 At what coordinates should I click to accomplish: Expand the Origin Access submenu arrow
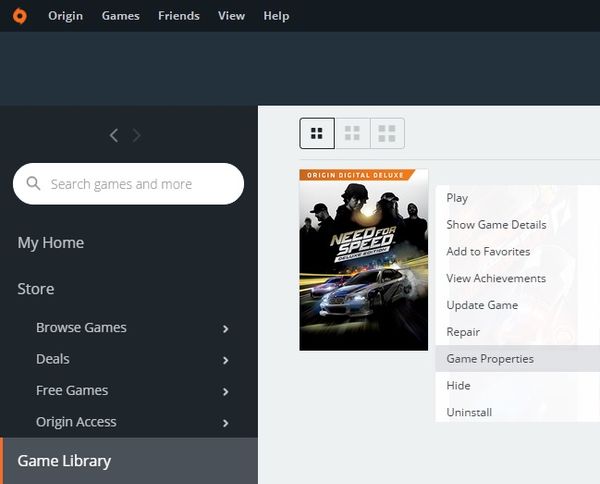tap(226, 423)
